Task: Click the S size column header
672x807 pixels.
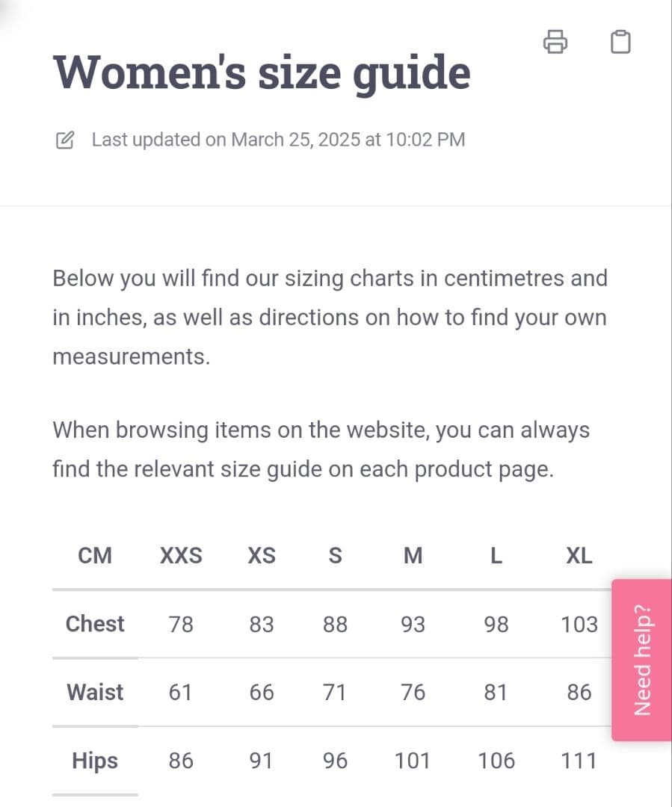Action: pyautogui.click(x=336, y=556)
